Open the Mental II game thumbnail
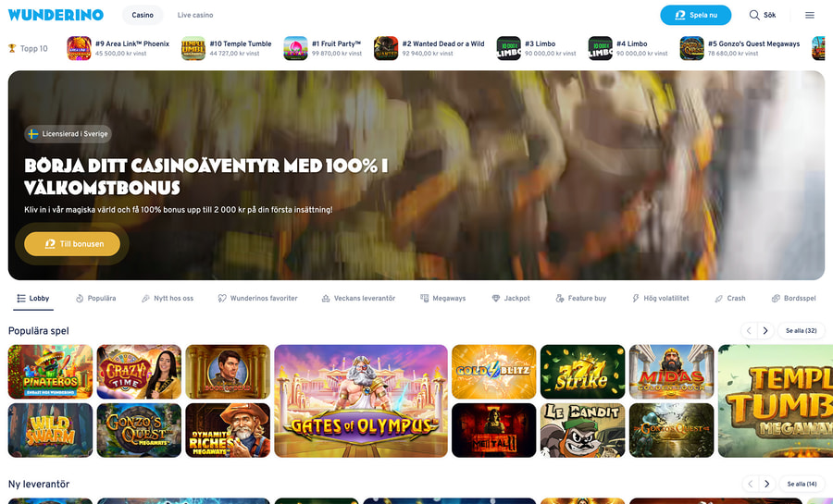Image resolution: width=833 pixels, height=504 pixels. (x=493, y=430)
